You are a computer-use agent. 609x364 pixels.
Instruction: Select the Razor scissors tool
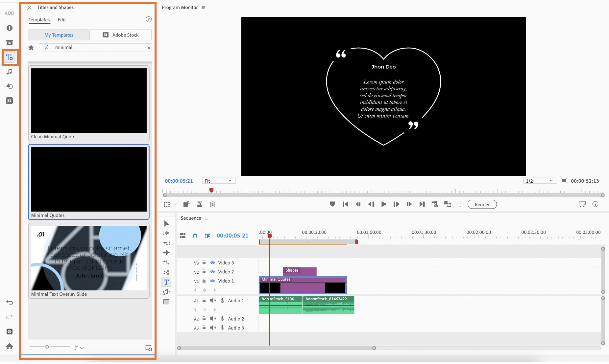click(x=166, y=272)
